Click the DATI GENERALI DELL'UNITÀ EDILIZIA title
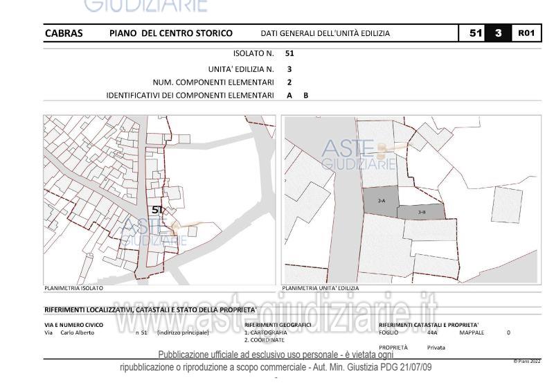The height and width of the screenshot is (392, 554). click(x=325, y=33)
